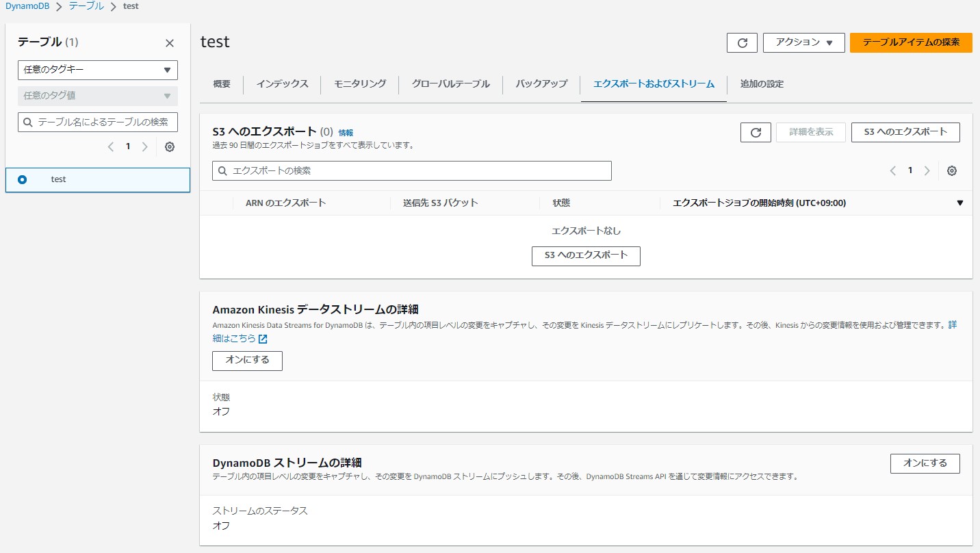980x553 pixels.
Task: Toggle sort on エクスポートジョブの開始時刻 column
Action: (760, 203)
